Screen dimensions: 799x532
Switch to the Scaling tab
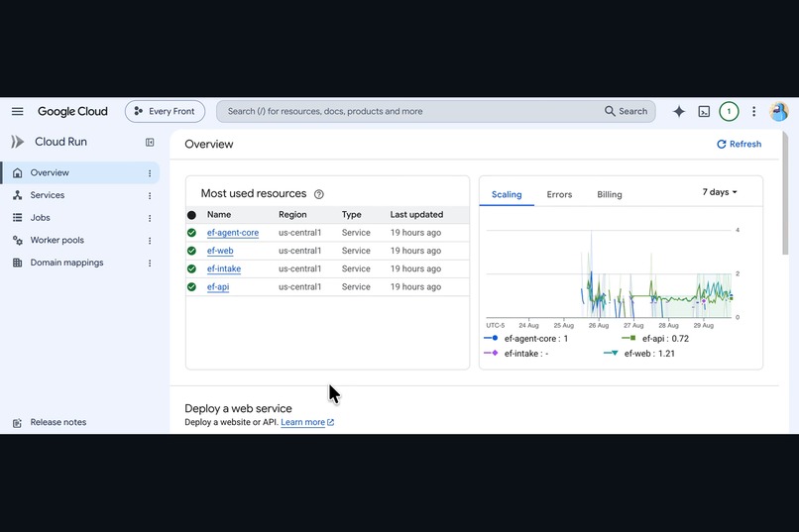[x=507, y=194]
